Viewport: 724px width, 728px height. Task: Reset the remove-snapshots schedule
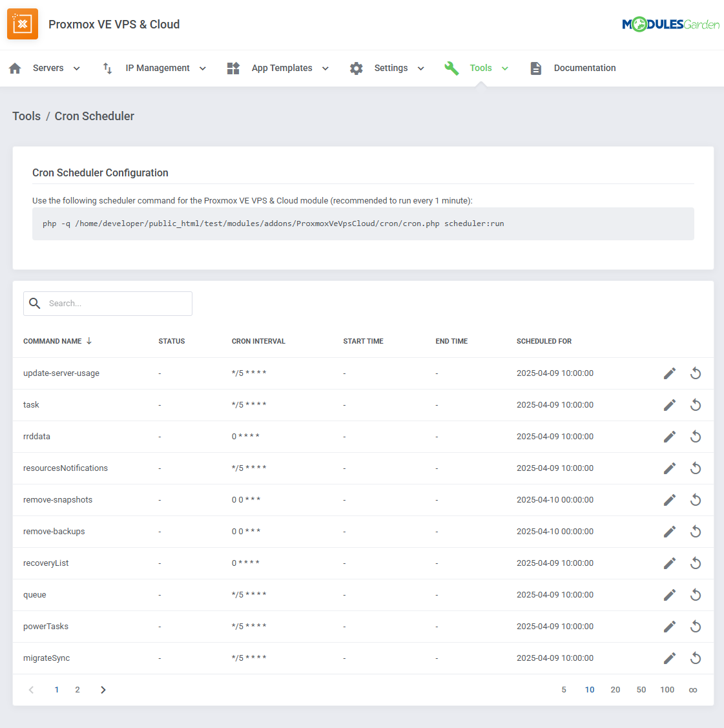point(695,499)
